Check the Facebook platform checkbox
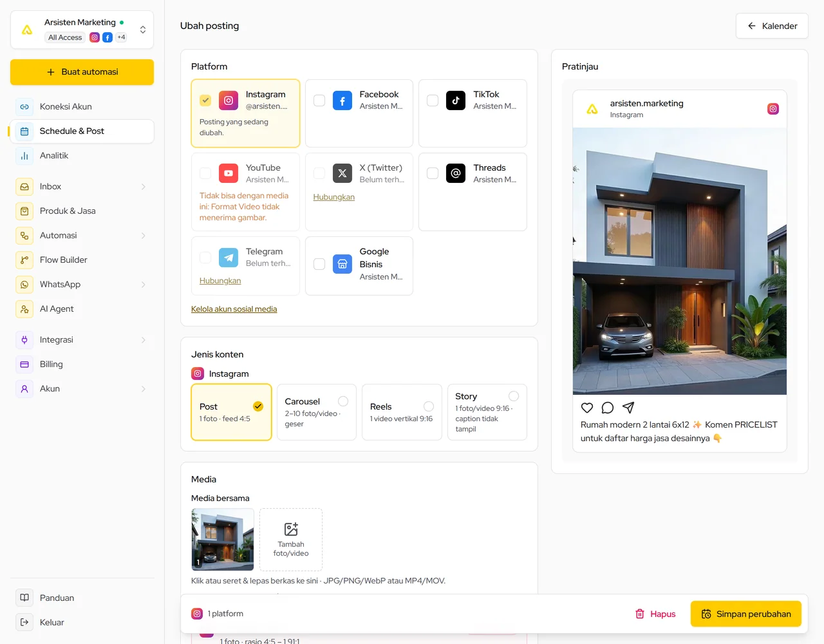The height and width of the screenshot is (644, 824). click(x=319, y=100)
